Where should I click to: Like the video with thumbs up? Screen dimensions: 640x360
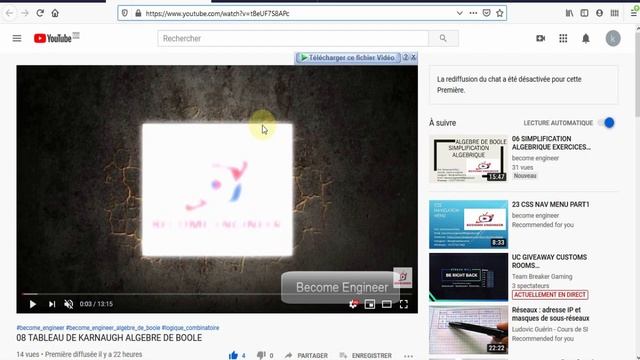point(233,355)
